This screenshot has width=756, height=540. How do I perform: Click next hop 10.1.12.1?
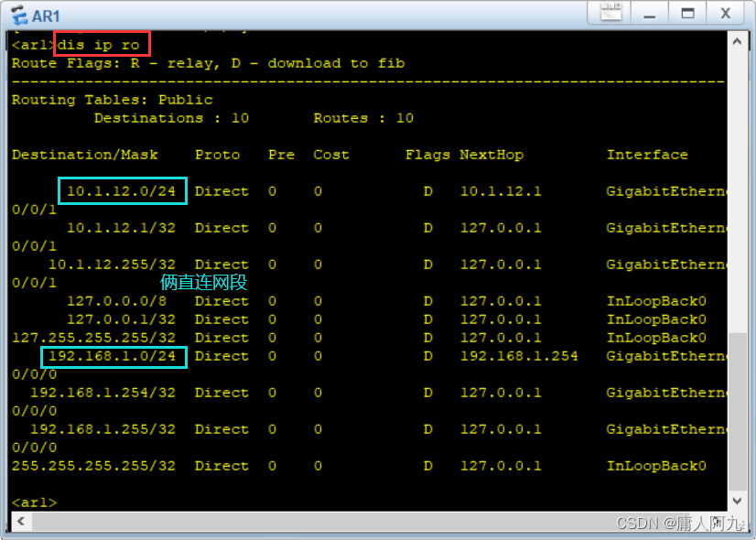coord(501,191)
